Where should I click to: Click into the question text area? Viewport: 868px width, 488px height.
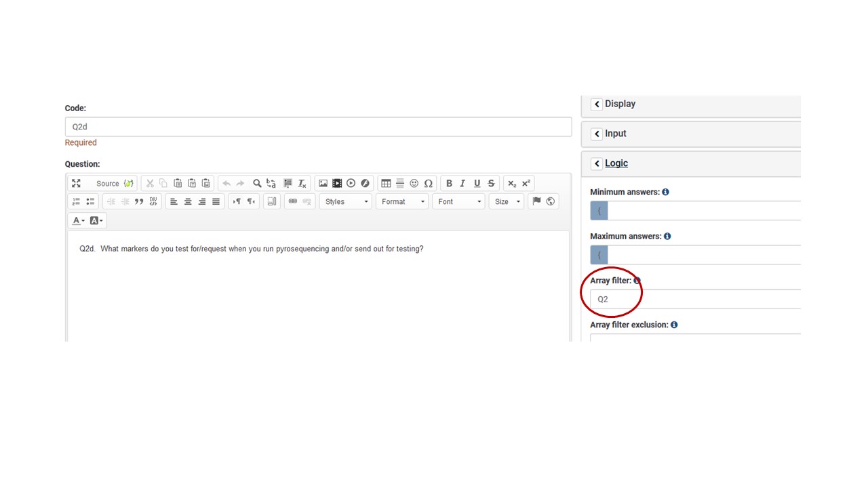(x=318, y=286)
